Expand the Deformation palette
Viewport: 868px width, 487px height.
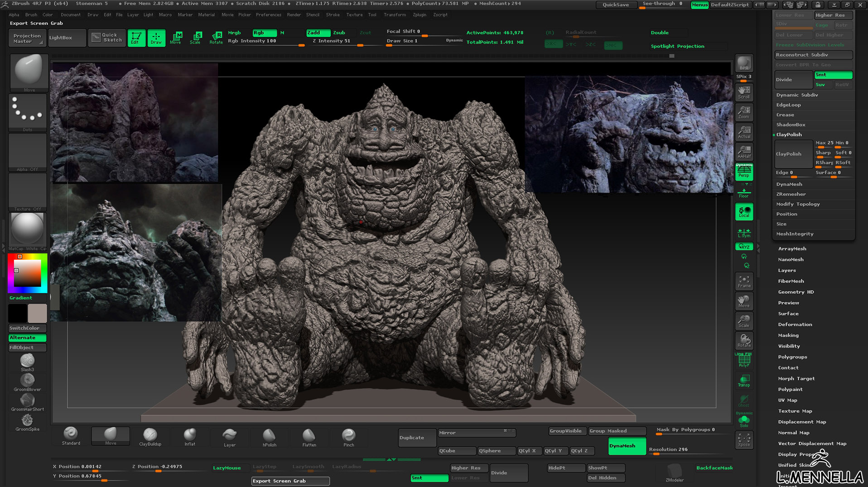tap(795, 325)
